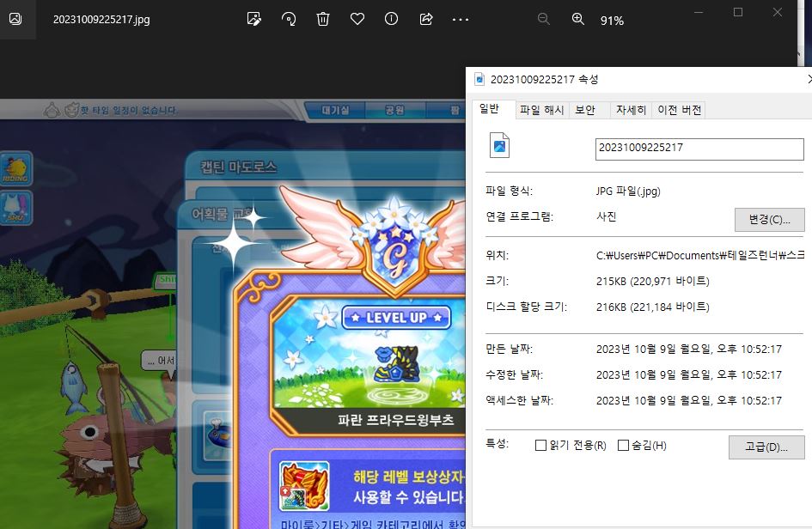Maximize the Photos window
The image size is (812, 529).
click(738, 12)
